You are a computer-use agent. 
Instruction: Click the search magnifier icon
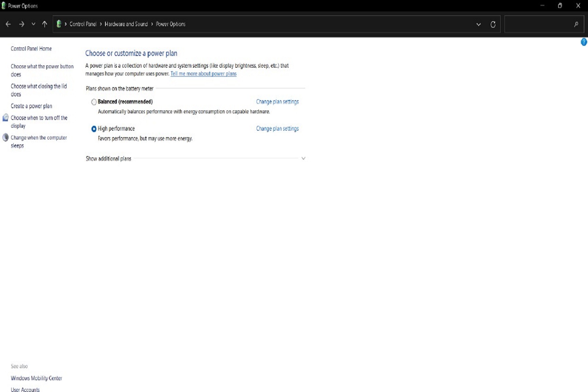pos(576,24)
